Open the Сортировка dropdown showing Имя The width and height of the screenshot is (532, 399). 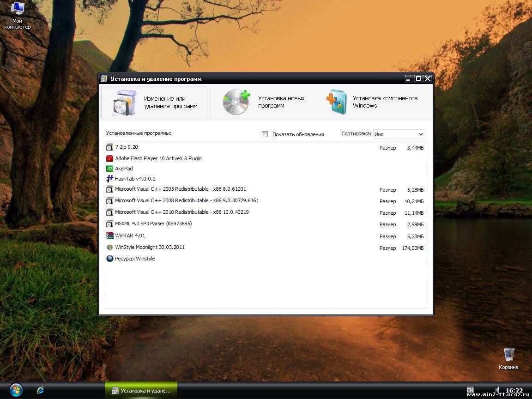point(399,134)
